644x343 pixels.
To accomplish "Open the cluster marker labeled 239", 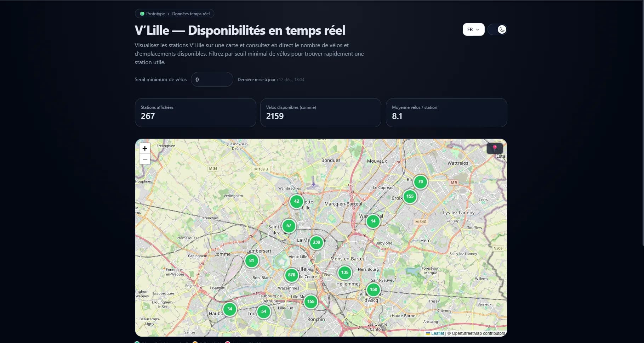I will (x=317, y=242).
